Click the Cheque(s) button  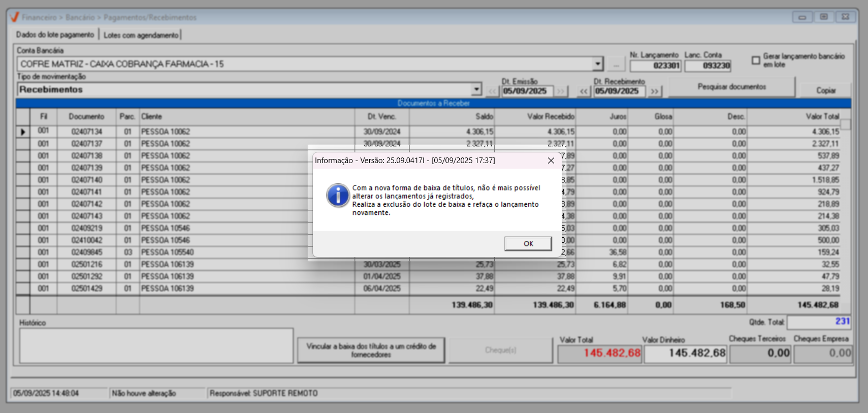[500, 351]
